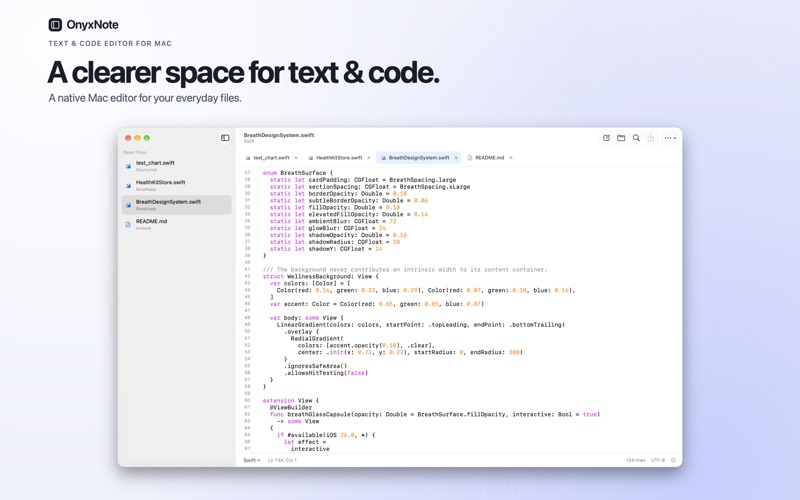Click 'A clearer space for text & code.' headline

pyautogui.click(x=243, y=72)
